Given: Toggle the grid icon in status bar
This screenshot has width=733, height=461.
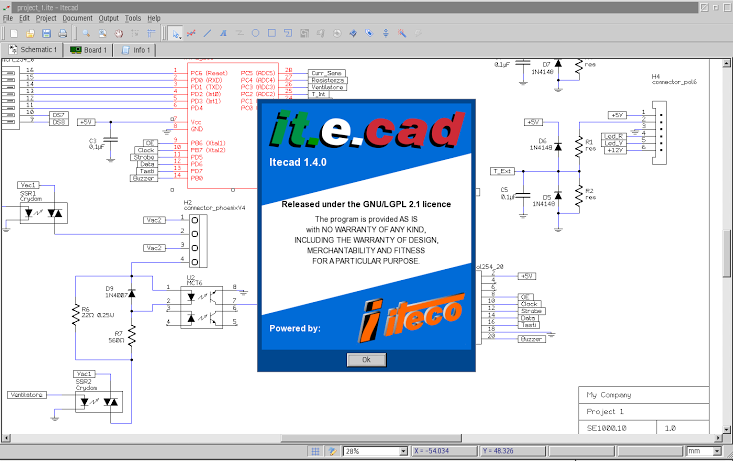Looking at the screenshot, I should (x=316, y=451).
